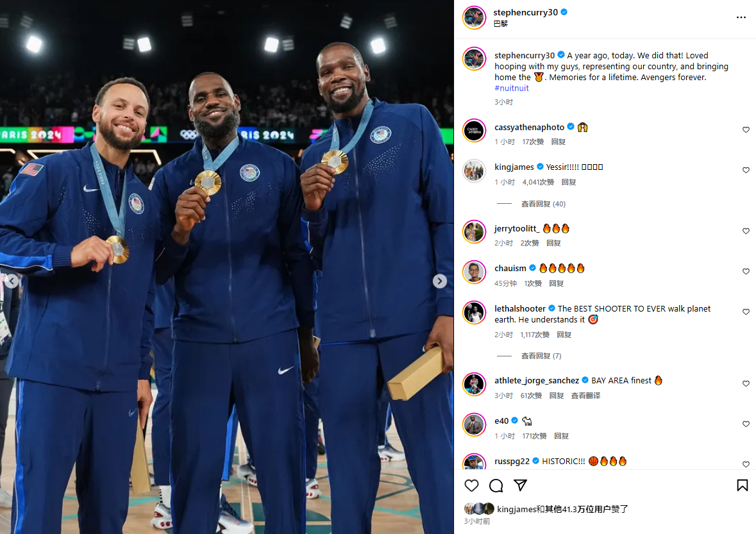Open the #nuitnuit hashtag
This screenshot has height=534, width=756.
pos(512,88)
